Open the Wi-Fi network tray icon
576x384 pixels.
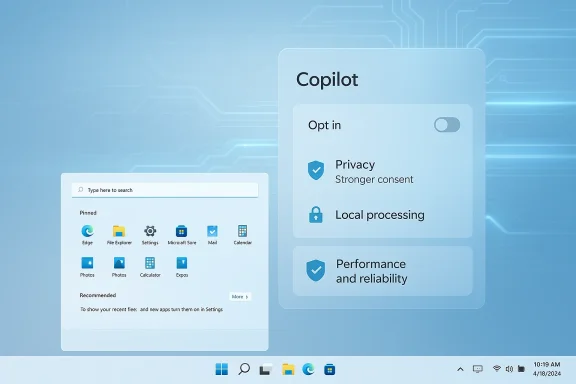[x=497, y=369]
